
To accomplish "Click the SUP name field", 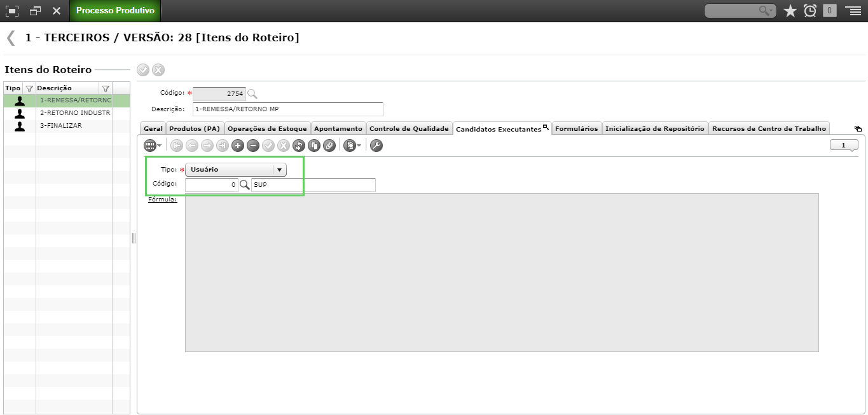I will click(x=313, y=185).
